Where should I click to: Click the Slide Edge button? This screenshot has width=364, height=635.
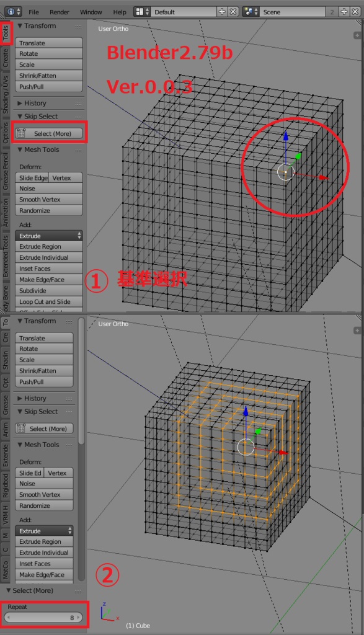tap(33, 178)
